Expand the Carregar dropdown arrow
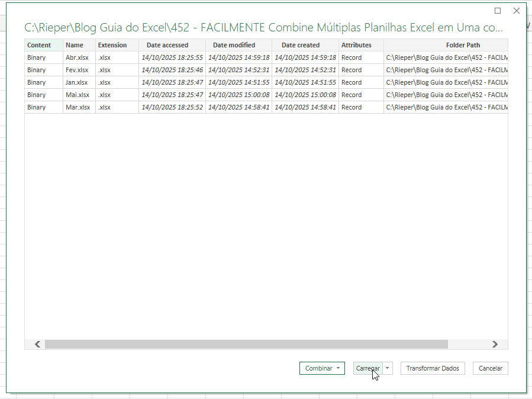 click(x=388, y=368)
